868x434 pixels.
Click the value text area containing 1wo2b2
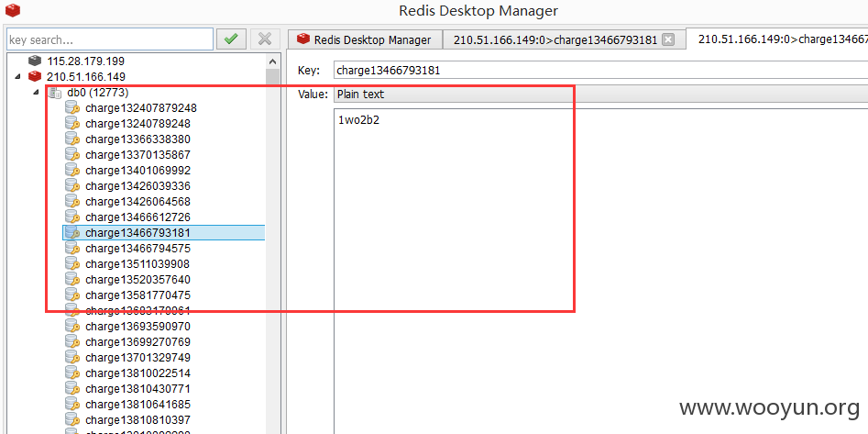coord(600,272)
